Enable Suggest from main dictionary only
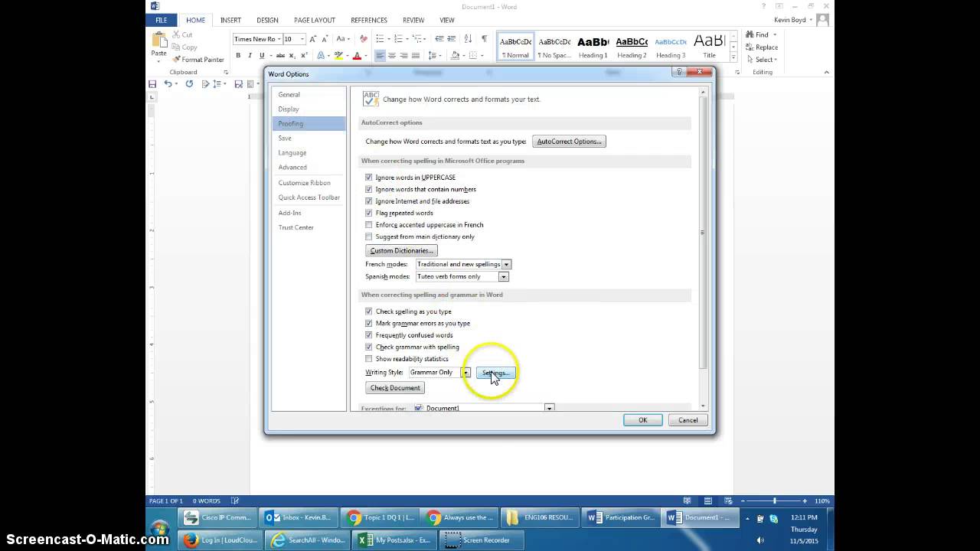Viewport: 980px width, 551px height. (x=368, y=236)
